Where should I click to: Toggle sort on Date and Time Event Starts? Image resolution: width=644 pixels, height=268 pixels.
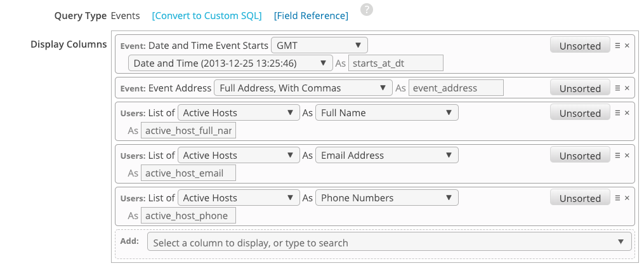[x=579, y=46]
